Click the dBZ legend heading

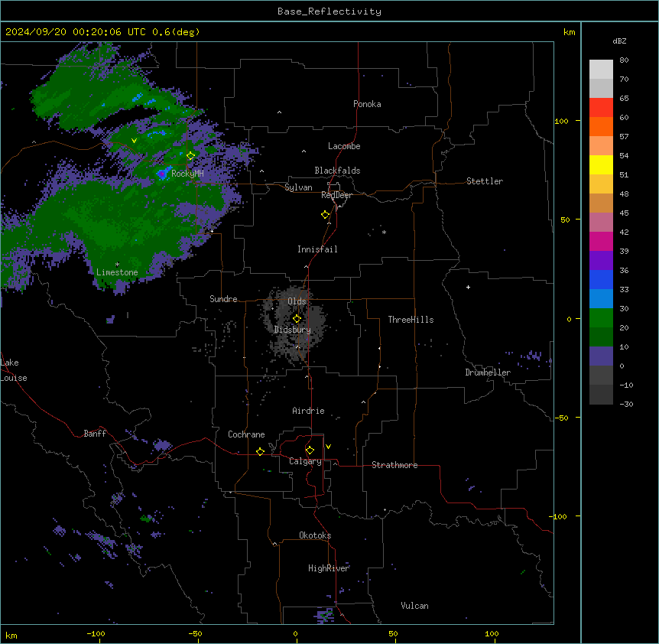(619, 41)
